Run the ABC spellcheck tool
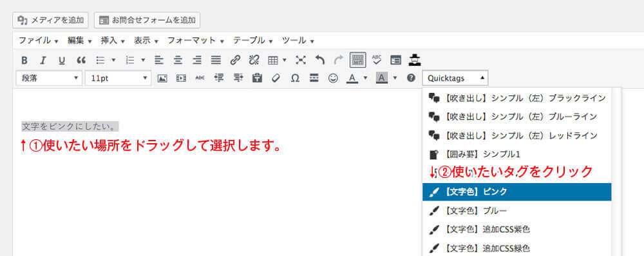This screenshot has height=256, width=644. click(377, 60)
